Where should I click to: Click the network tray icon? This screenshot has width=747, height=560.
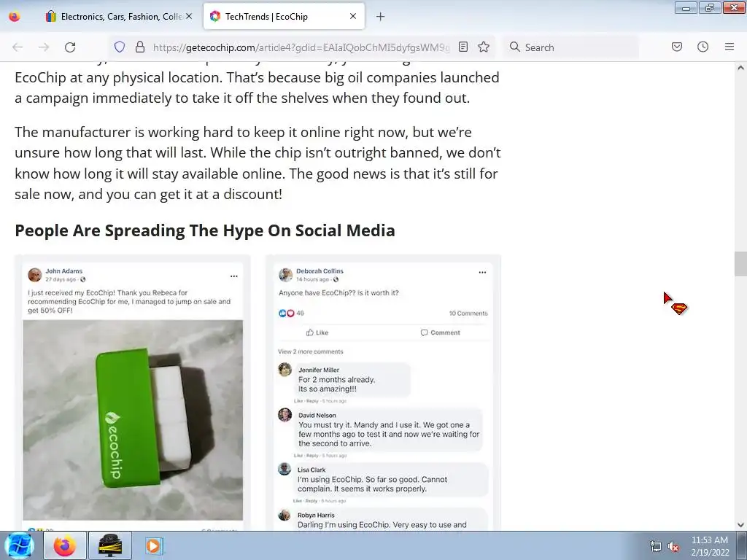[656, 547]
